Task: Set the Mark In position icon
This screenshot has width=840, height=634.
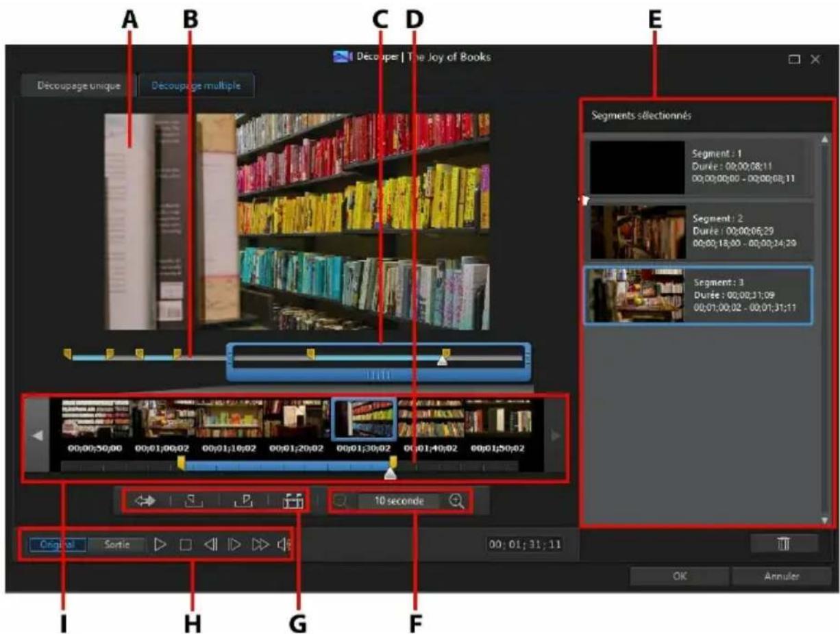Action: coord(193,501)
